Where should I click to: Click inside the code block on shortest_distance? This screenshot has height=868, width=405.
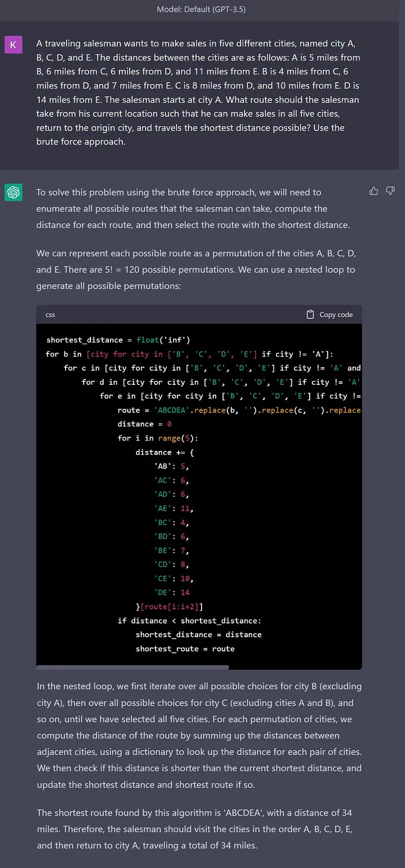click(x=86, y=339)
